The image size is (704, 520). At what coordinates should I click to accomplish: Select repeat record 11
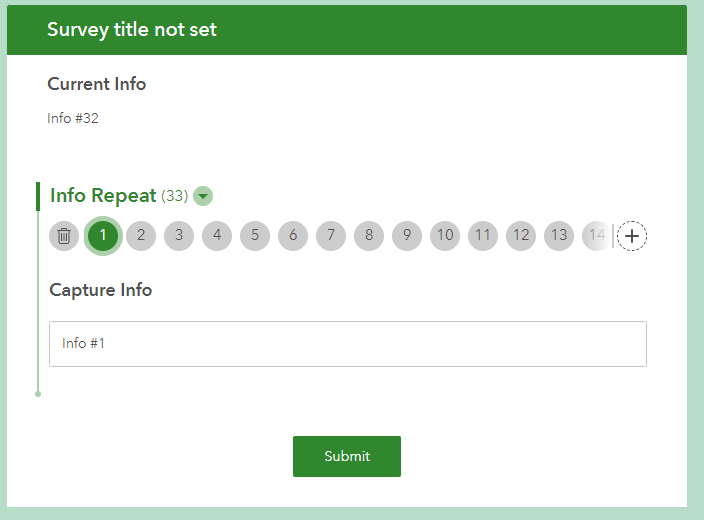point(483,236)
